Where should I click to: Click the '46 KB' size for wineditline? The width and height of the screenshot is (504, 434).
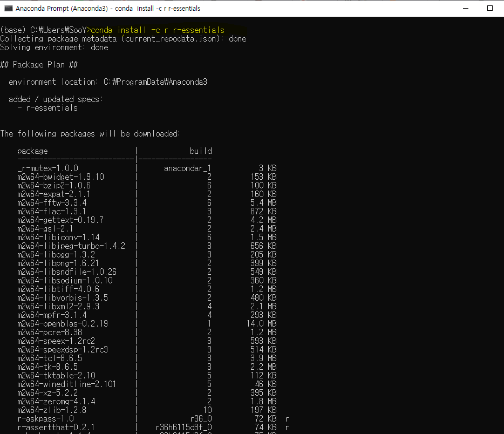pos(266,384)
